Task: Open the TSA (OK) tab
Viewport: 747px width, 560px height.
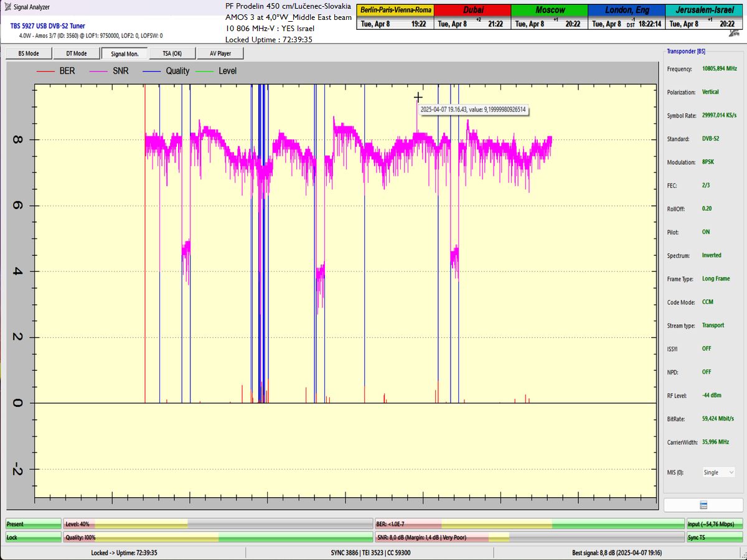Action: point(172,54)
